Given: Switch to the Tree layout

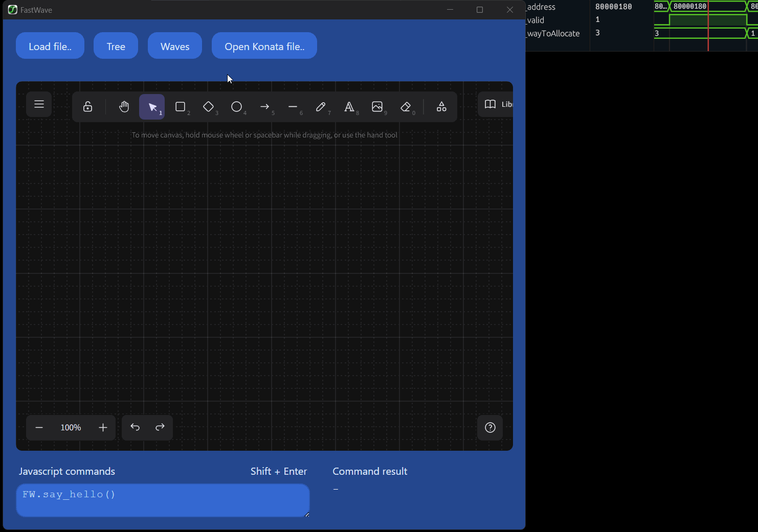Looking at the screenshot, I should (116, 46).
